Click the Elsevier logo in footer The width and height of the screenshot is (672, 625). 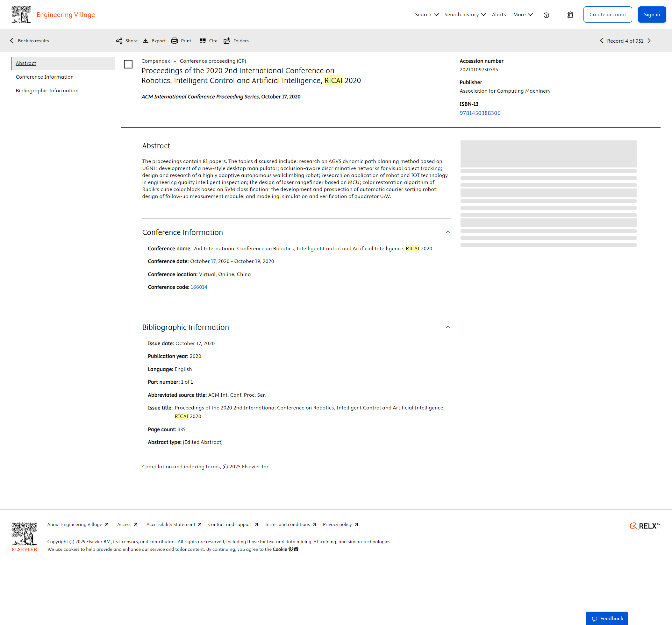click(24, 537)
